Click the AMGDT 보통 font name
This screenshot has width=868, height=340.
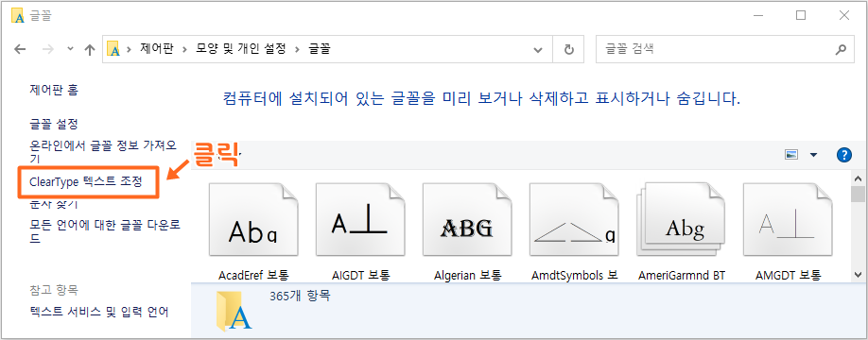788,275
